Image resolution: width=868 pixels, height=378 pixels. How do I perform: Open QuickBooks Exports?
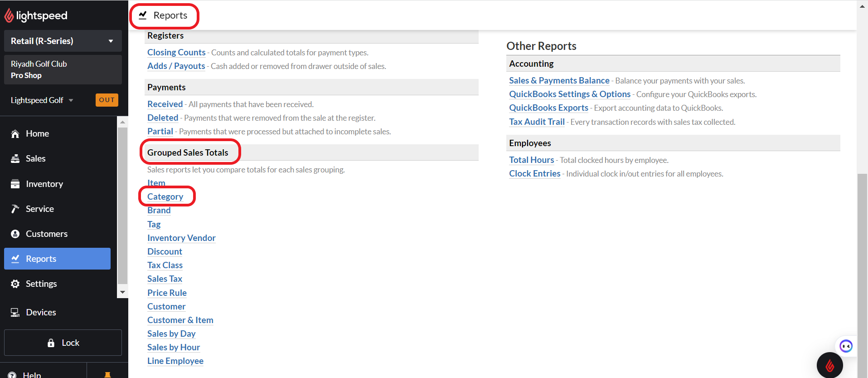tap(549, 108)
